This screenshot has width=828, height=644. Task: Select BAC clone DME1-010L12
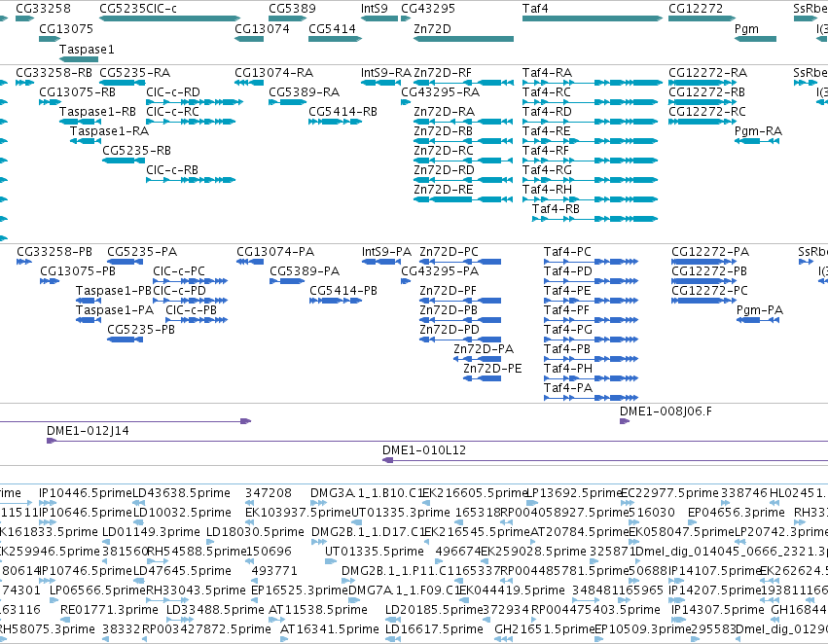click(424, 450)
